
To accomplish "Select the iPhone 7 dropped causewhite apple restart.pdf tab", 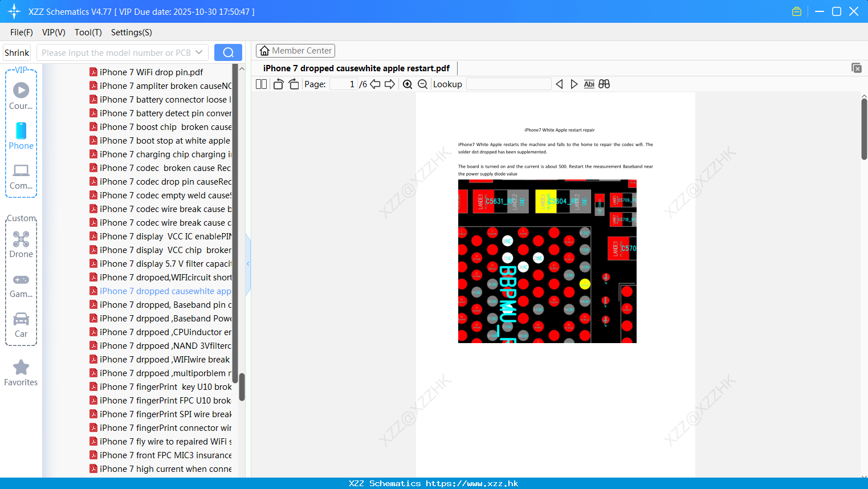I will coord(356,68).
